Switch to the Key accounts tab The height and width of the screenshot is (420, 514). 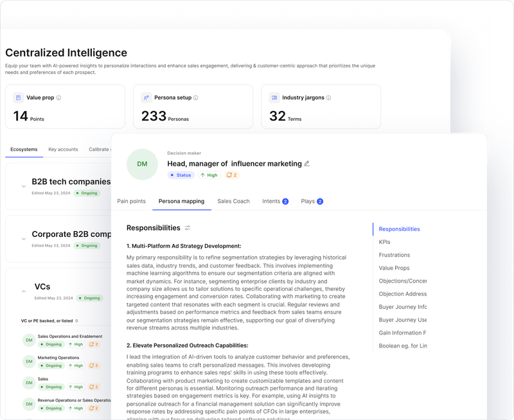tap(63, 150)
